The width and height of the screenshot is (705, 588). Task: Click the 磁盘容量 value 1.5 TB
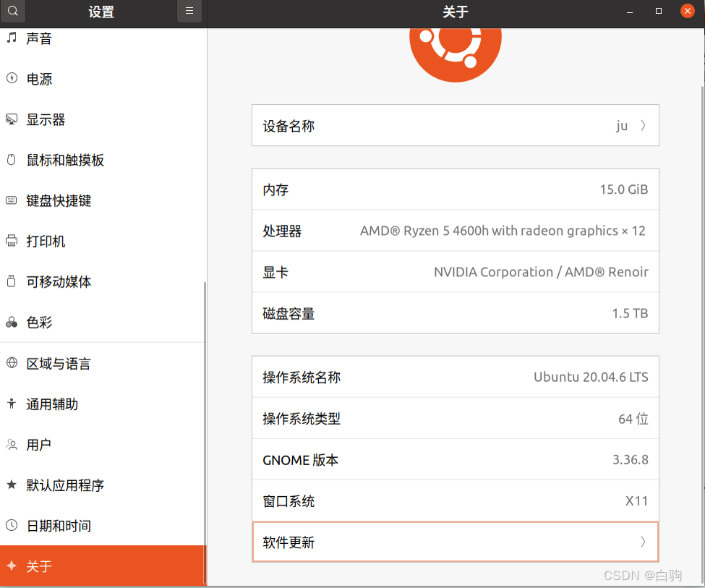tap(630, 314)
